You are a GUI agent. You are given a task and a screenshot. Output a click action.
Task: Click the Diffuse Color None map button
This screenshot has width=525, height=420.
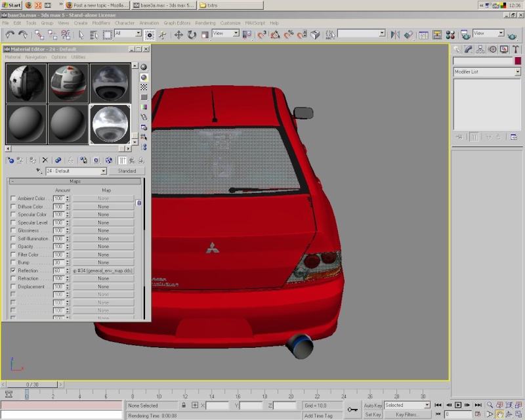[103, 207]
